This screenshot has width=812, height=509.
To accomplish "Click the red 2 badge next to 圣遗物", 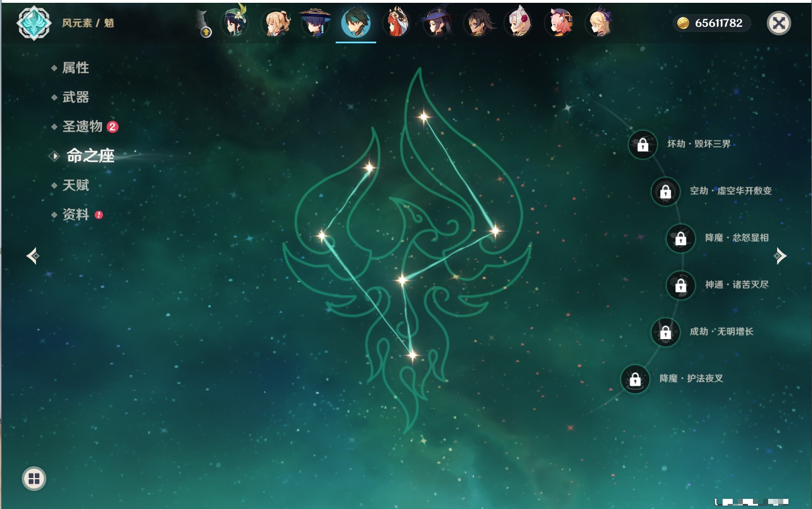I will pos(112,127).
